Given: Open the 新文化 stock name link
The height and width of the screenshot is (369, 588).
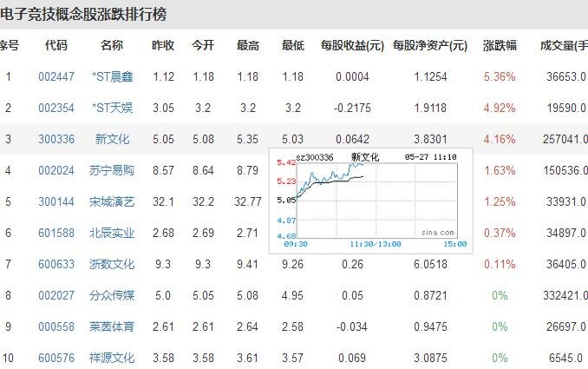Looking at the screenshot, I should (x=112, y=139).
